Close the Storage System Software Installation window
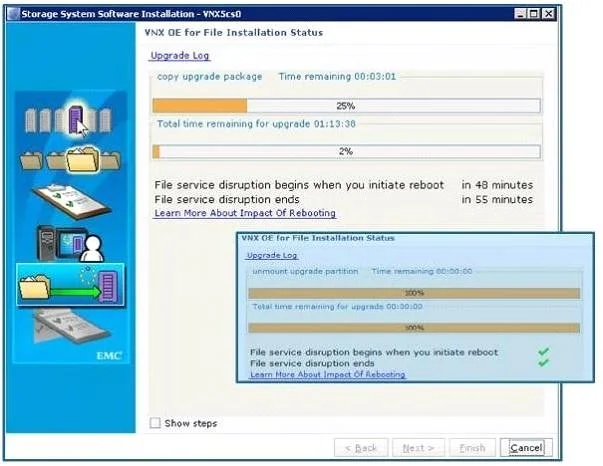 (548, 14)
